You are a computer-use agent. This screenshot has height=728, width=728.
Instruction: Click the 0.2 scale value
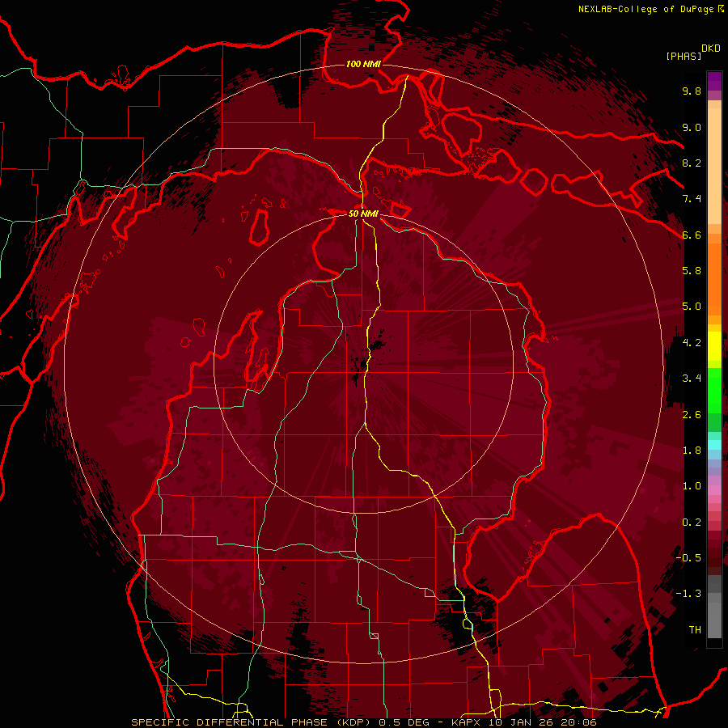(x=692, y=523)
